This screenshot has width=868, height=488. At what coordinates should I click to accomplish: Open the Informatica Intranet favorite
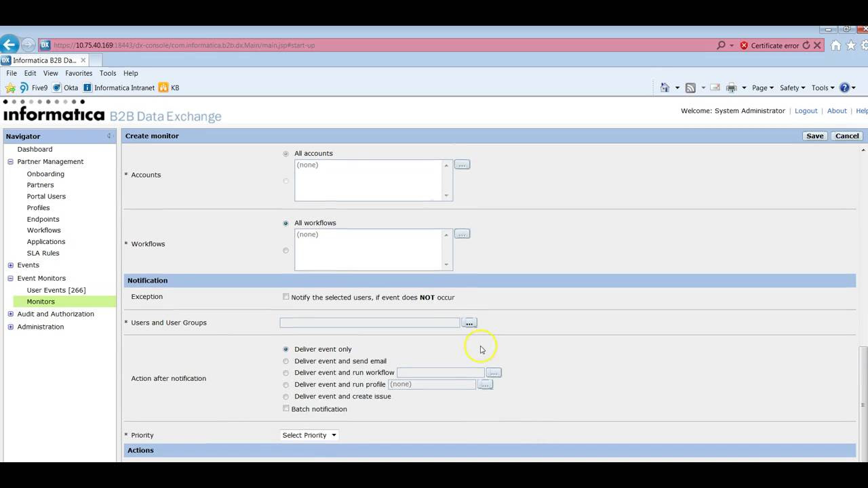point(119,87)
